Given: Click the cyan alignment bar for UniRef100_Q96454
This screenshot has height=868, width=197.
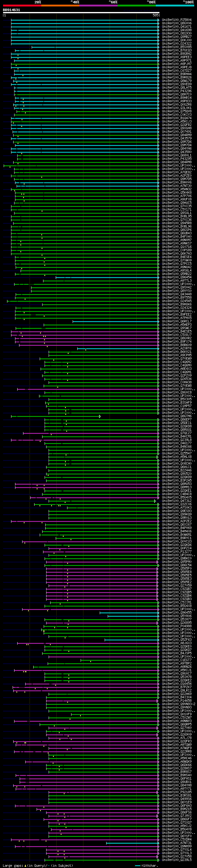Looking at the screenshot, I should point(107,277).
